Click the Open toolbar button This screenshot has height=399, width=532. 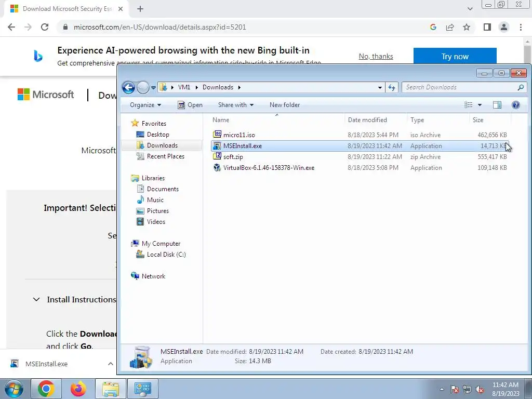tap(190, 105)
